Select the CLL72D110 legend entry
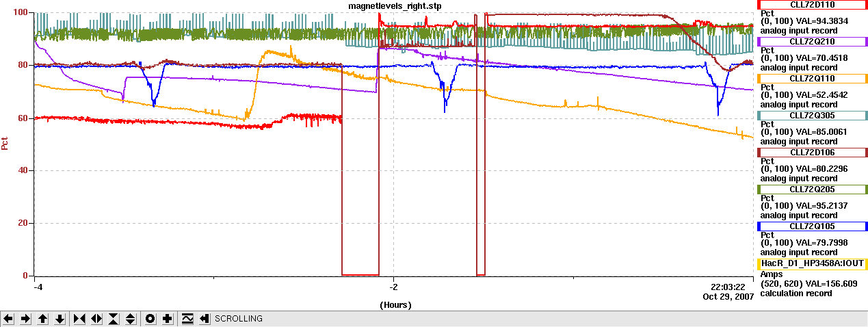Image resolution: width=868 pixels, height=327 pixels. pos(812,4)
